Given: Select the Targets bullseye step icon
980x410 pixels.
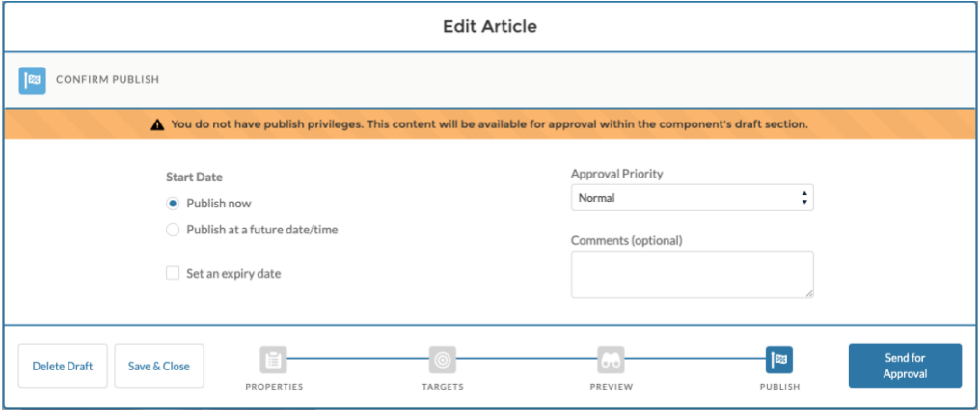Looking at the screenshot, I should tap(443, 361).
